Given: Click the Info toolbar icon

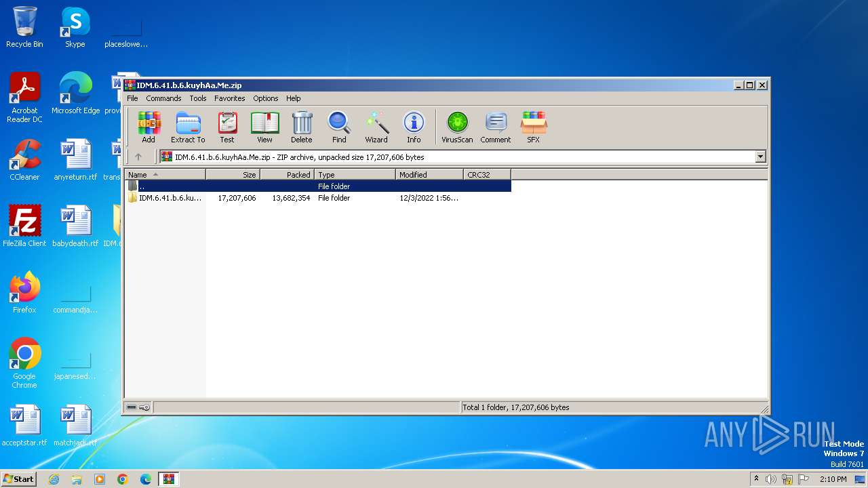Looking at the screenshot, I should 414,127.
